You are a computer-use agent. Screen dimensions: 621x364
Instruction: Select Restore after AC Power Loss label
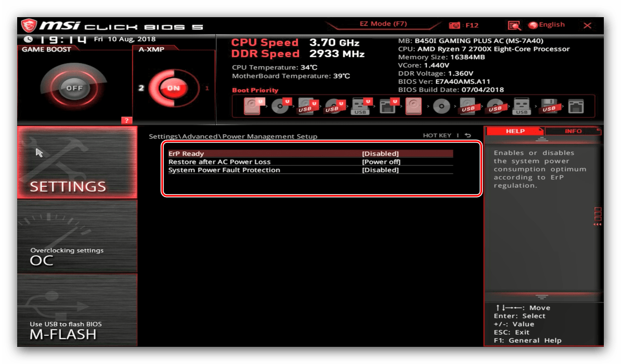(x=219, y=162)
